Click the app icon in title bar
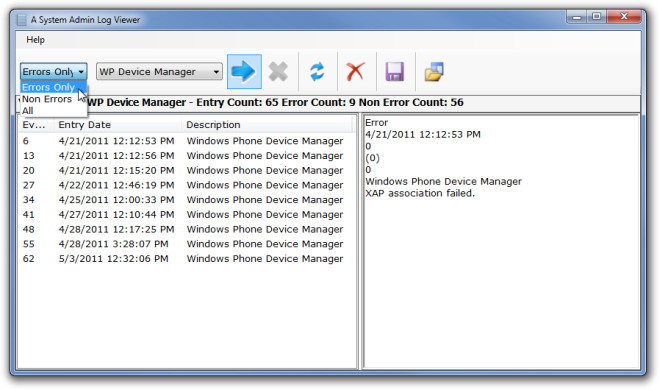Screen dimensions: 660x390 coord(21,20)
